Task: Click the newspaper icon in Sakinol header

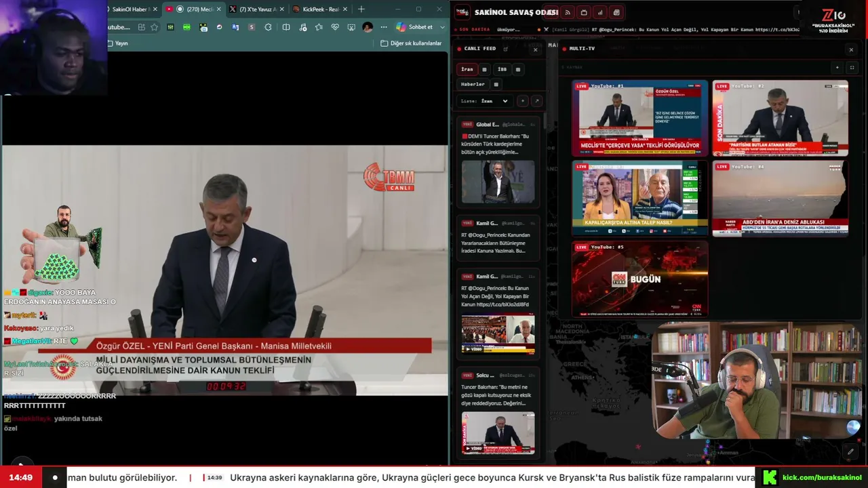Action: coord(616,12)
